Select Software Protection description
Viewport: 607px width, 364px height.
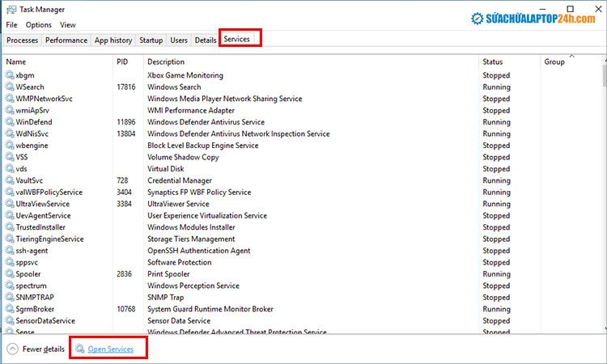click(x=179, y=262)
